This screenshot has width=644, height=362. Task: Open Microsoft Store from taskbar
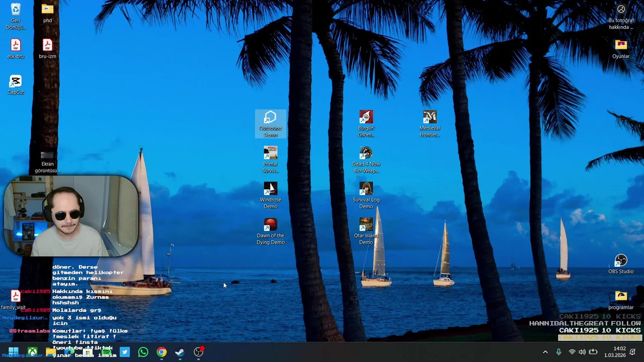pos(88,352)
